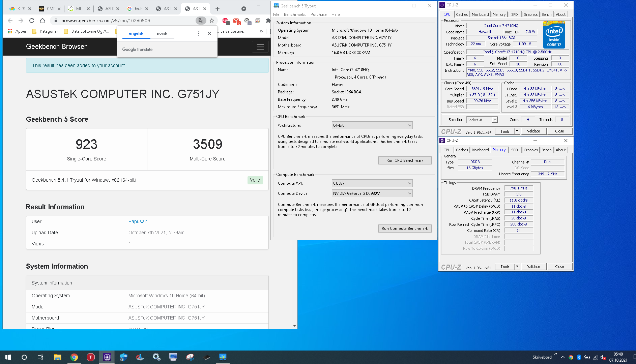Click the Chrome address bar URL

(106, 21)
